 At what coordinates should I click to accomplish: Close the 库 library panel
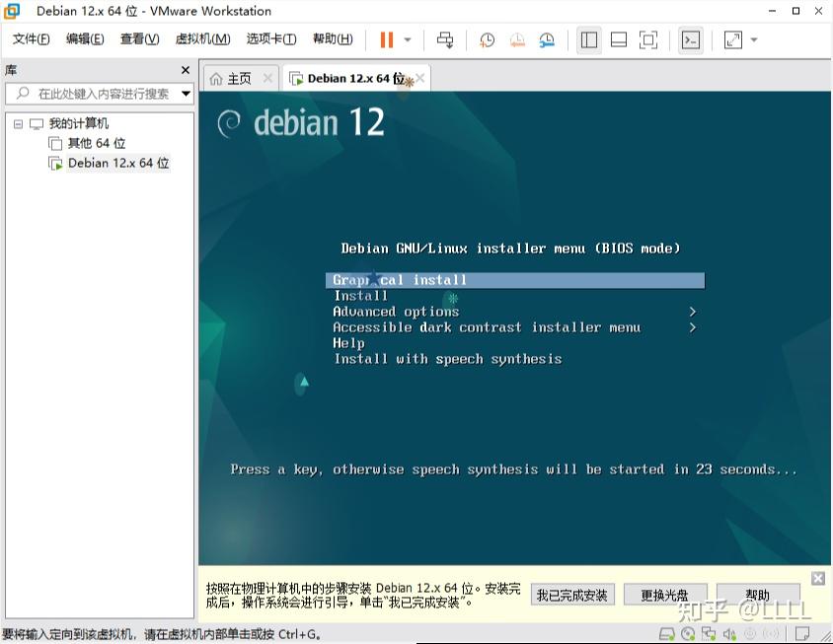(x=186, y=70)
